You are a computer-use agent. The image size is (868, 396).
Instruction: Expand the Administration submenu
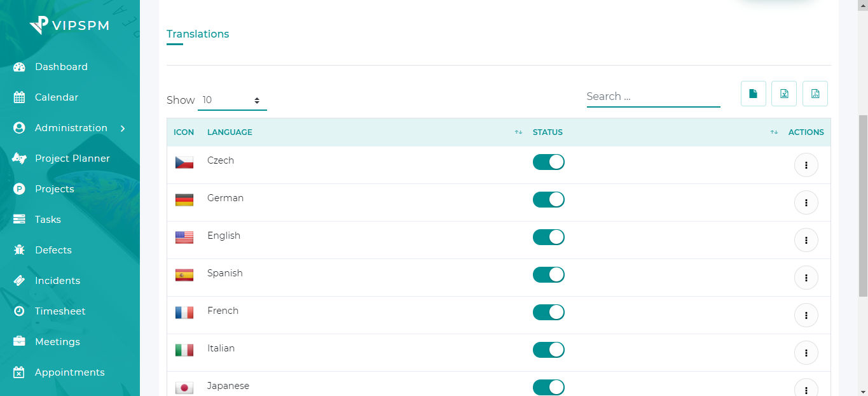tap(71, 128)
